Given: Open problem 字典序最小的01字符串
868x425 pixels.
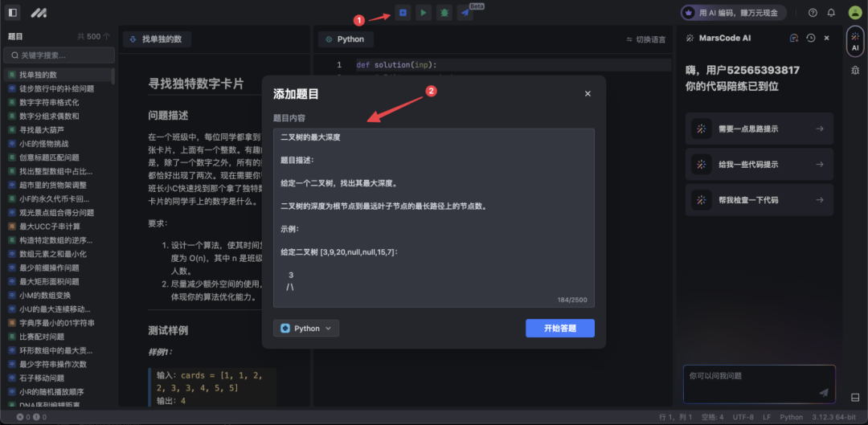Looking at the screenshot, I should (58, 323).
